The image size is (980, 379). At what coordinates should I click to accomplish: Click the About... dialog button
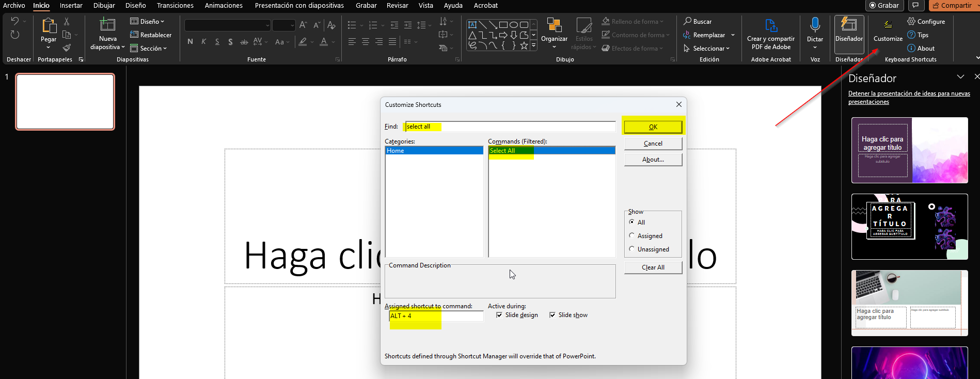pyautogui.click(x=653, y=160)
